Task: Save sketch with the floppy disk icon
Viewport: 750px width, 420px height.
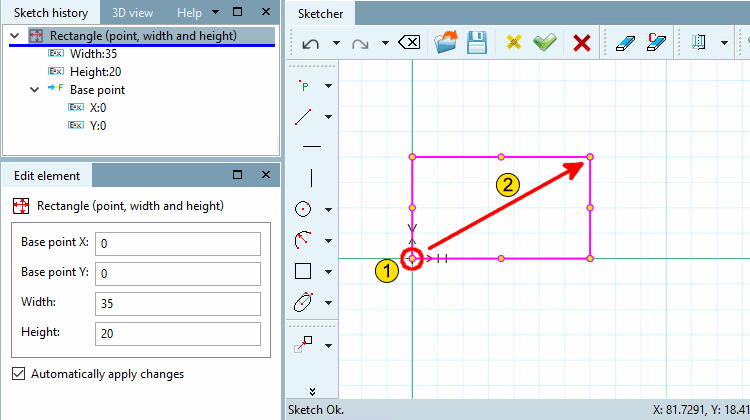Action: point(477,43)
